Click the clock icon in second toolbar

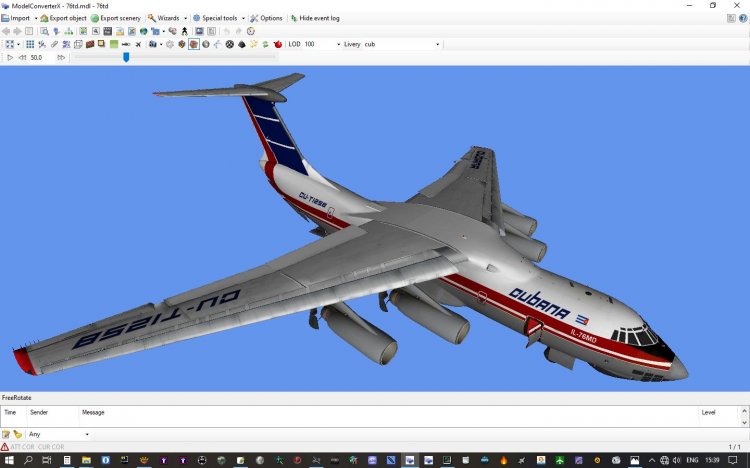[251, 31]
